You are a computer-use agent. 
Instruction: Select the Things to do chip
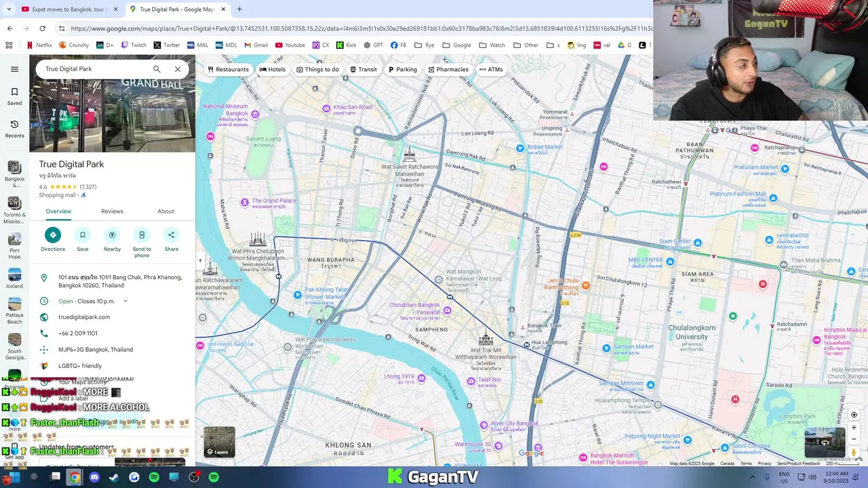click(317, 69)
